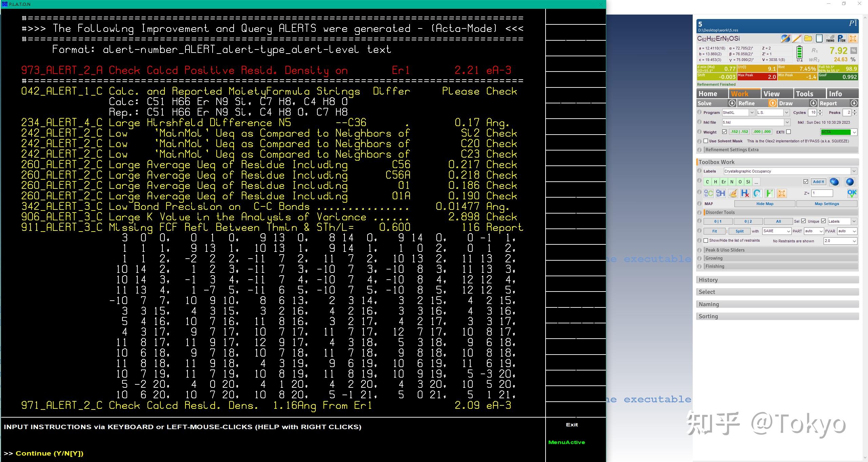
Task: Click the OK checkmark icon
Action: (x=852, y=193)
